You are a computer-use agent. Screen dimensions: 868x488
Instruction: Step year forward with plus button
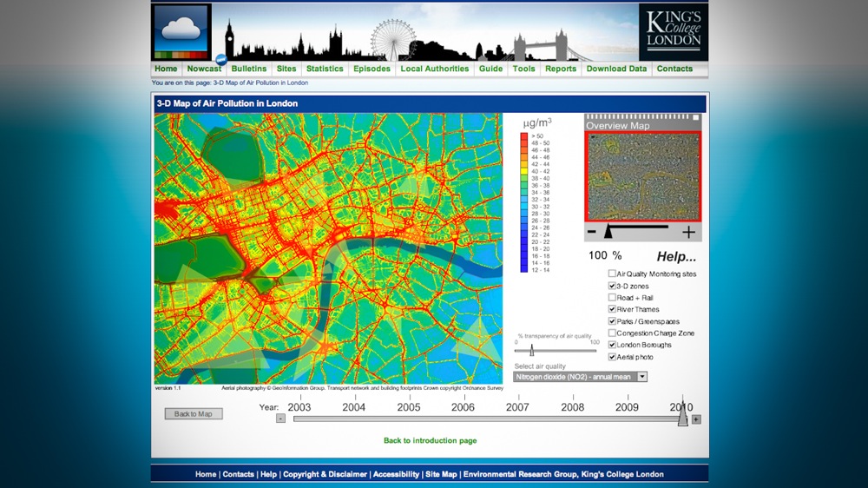point(696,419)
